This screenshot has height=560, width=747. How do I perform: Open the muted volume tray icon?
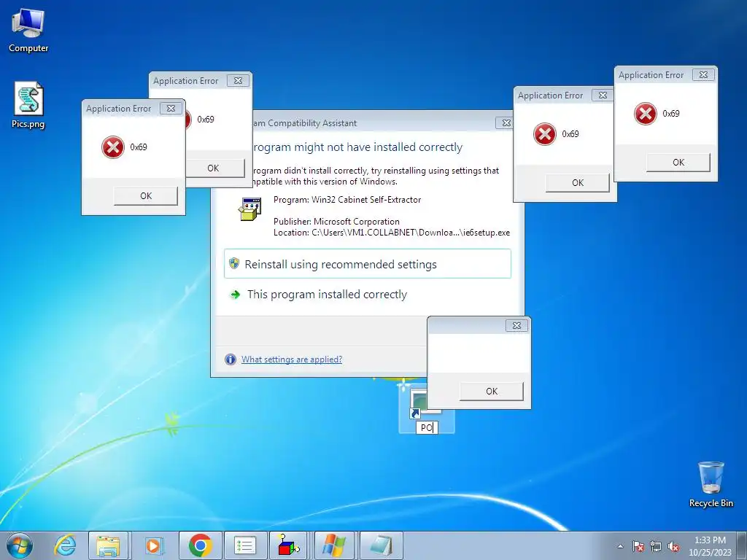(673, 546)
